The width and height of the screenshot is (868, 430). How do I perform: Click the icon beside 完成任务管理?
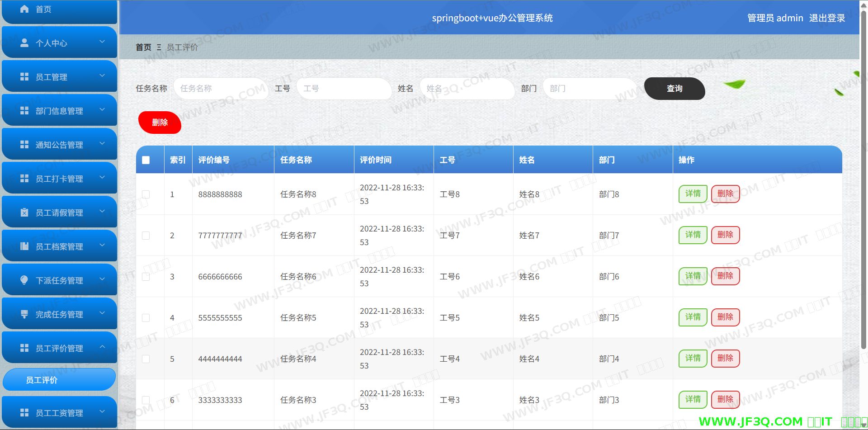click(x=24, y=314)
